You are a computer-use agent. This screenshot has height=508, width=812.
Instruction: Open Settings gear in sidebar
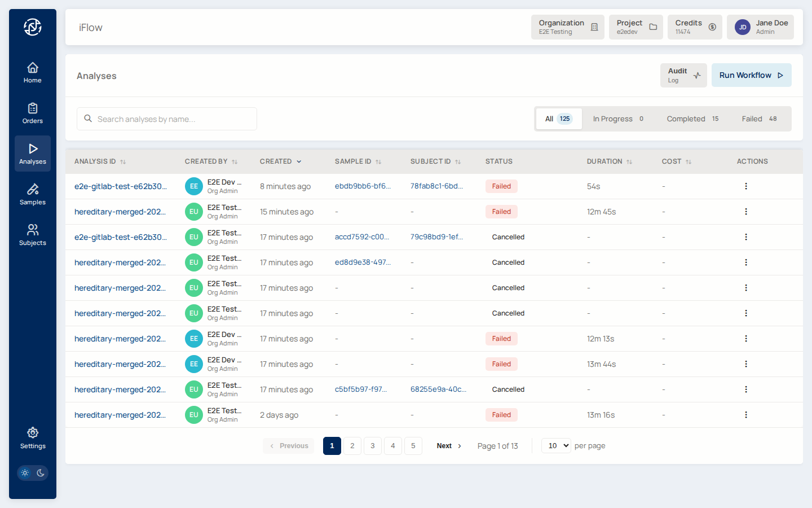click(33, 438)
